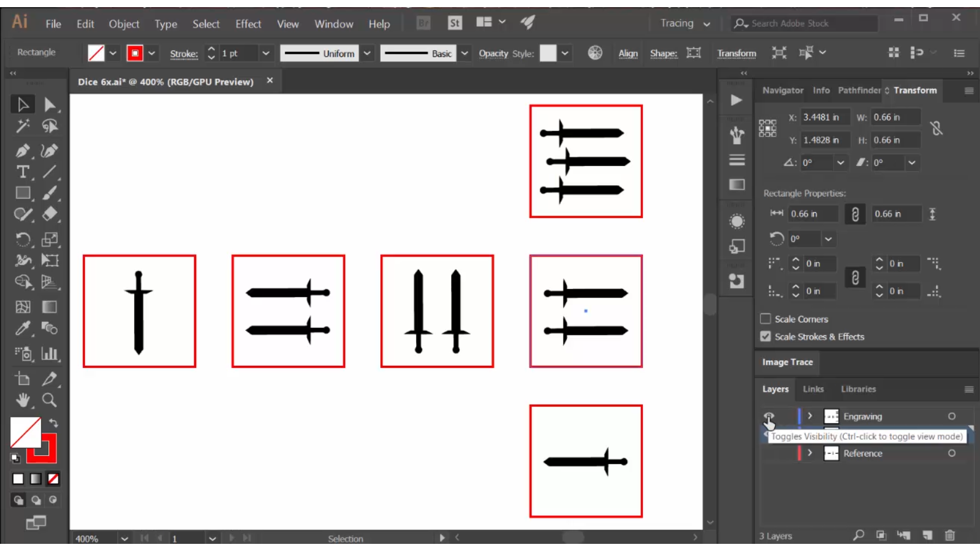Switch to the Links tab

click(x=813, y=389)
